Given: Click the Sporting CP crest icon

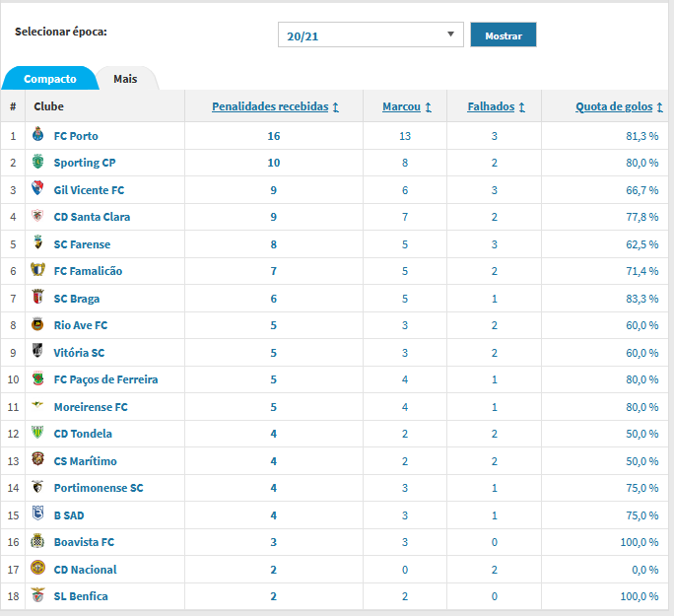Looking at the screenshot, I should pos(37,162).
